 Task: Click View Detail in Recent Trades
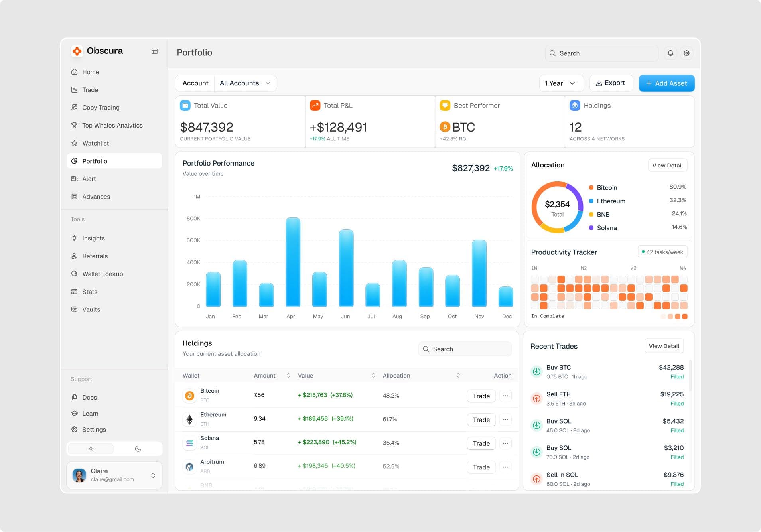tap(664, 346)
